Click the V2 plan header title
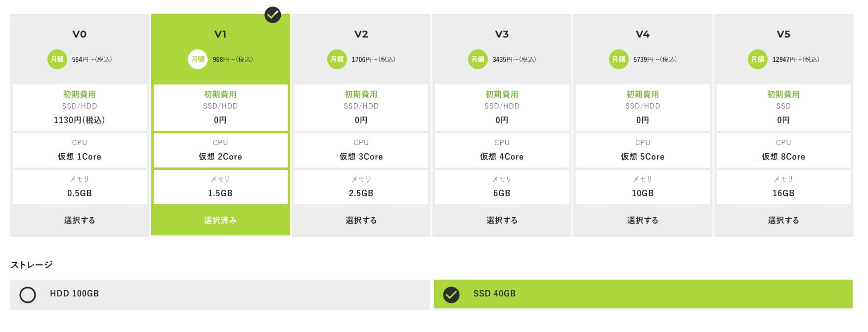 [x=361, y=34]
